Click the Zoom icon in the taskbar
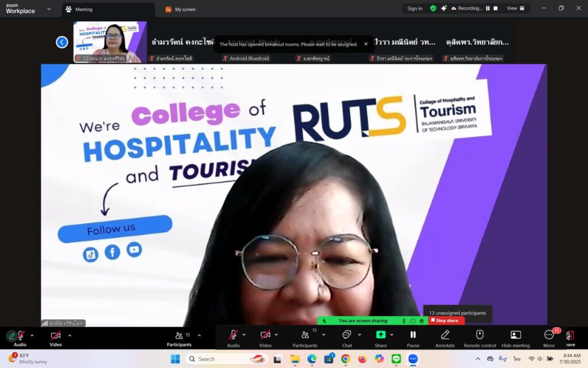This screenshot has height=368, width=588. coord(413,359)
